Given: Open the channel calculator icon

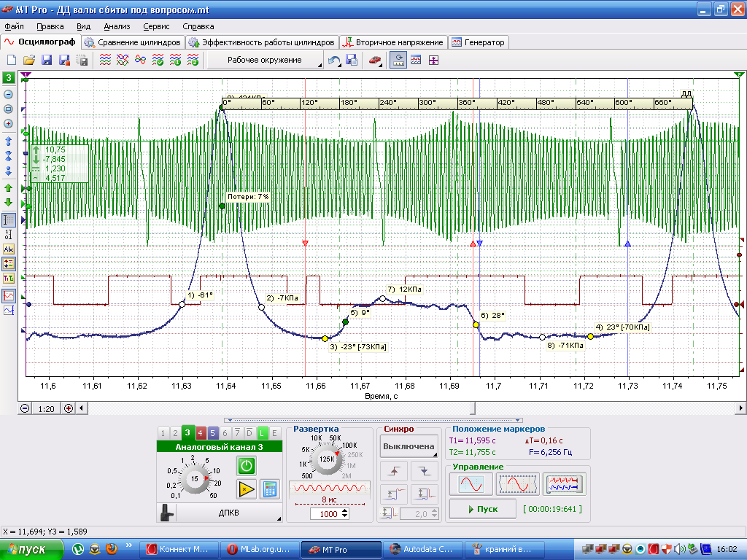Looking at the screenshot, I should pos(270,489).
